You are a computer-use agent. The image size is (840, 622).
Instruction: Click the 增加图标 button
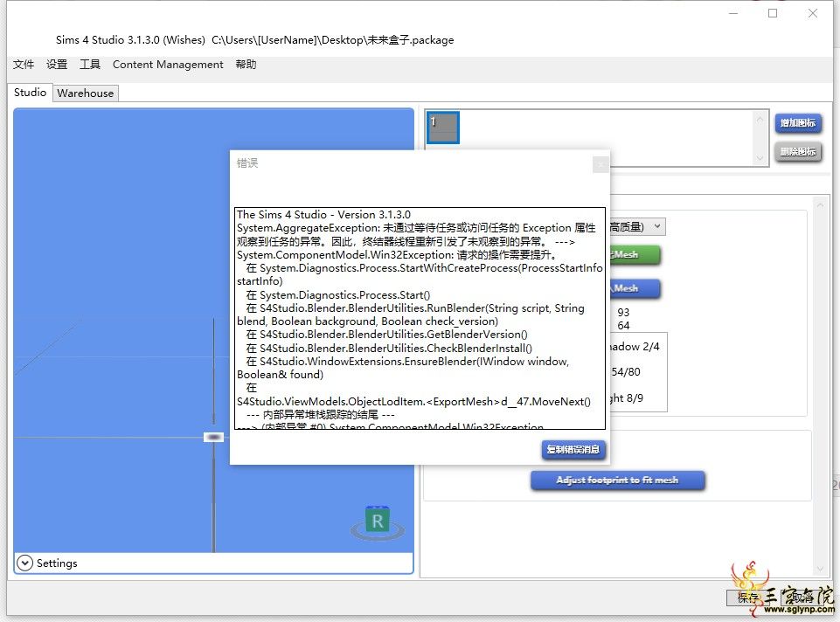point(798,123)
